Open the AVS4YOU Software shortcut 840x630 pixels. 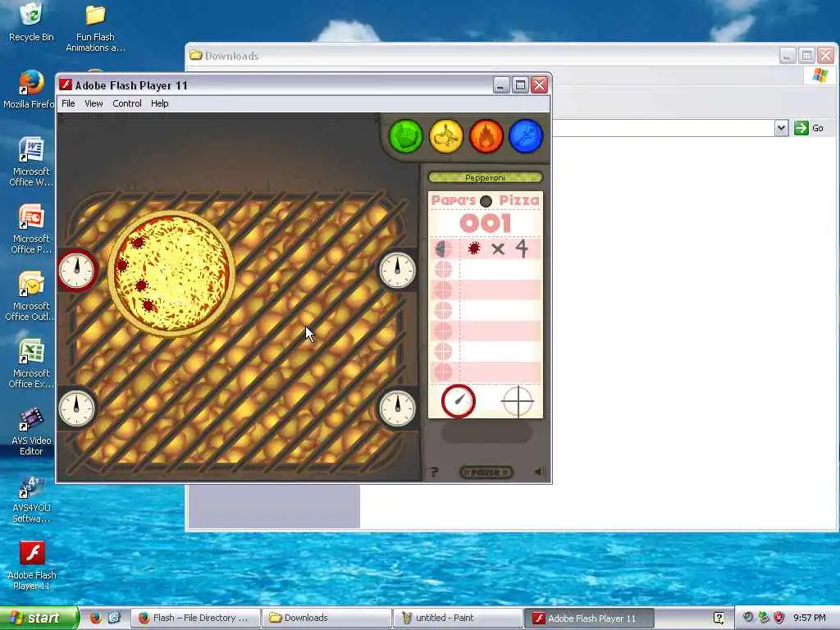31,500
